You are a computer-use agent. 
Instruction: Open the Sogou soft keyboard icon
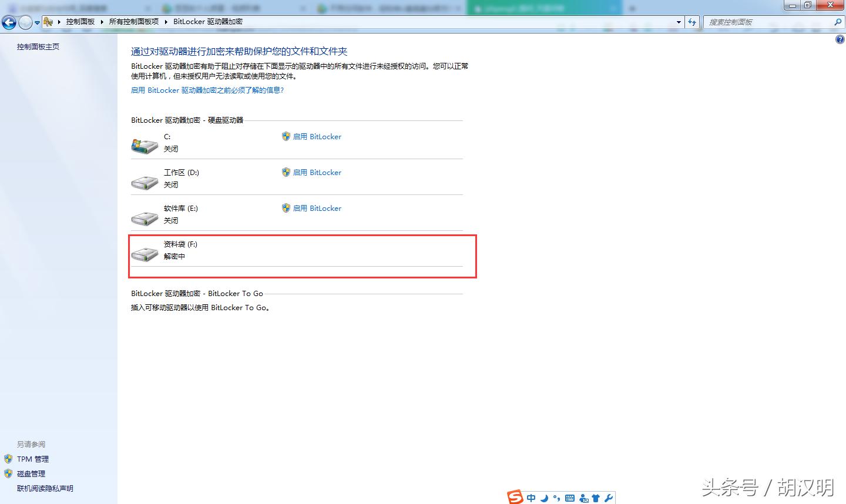coord(569,498)
